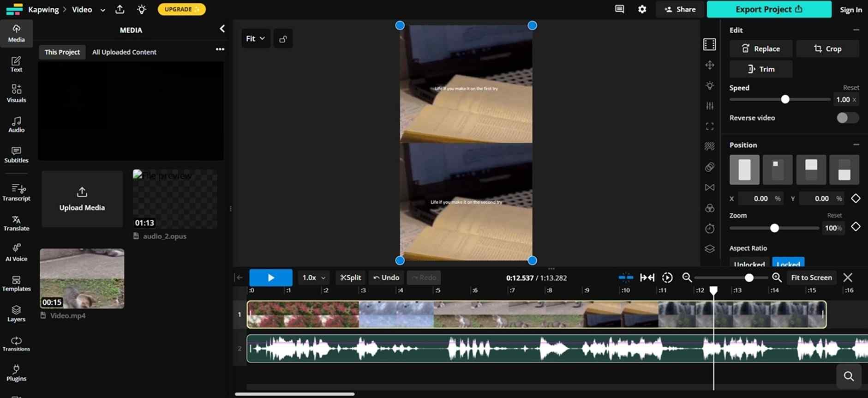
Task: Click the Speed slider handle
Action: pyautogui.click(x=785, y=99)
